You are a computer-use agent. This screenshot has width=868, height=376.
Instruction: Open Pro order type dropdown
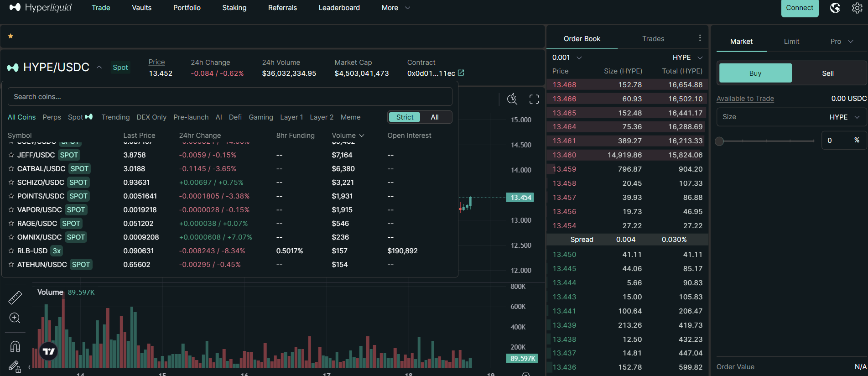tap(842, 42)
